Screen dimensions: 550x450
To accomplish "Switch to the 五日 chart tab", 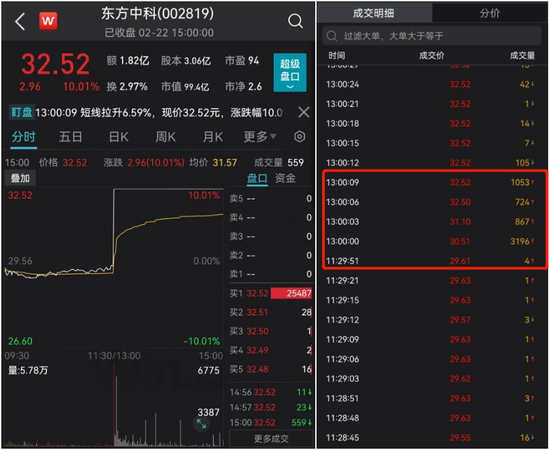I will click(71, 137).
